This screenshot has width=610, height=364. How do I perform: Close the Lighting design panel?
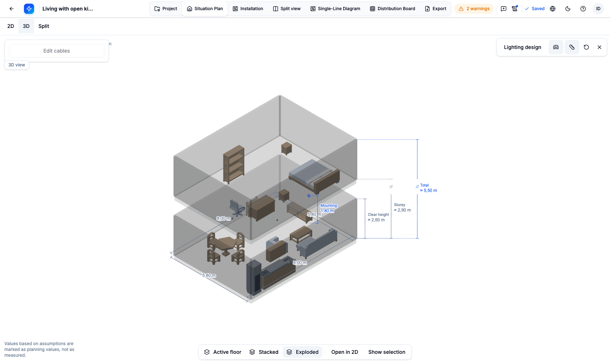pos(599,47)
